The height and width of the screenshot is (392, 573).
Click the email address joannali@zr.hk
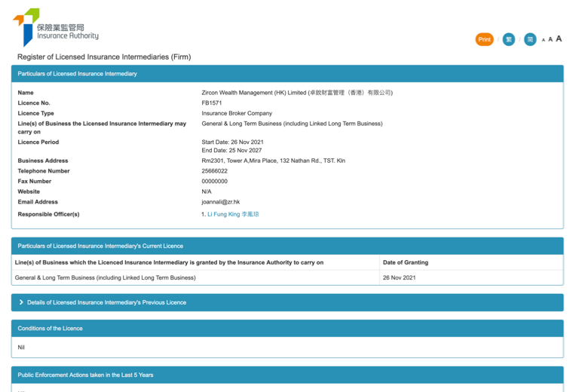coord(221,202)
